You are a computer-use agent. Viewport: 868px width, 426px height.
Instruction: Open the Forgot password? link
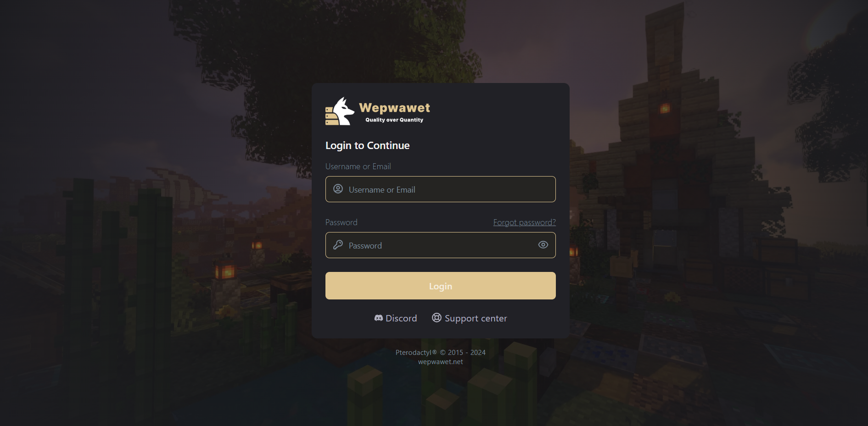coord(524,222)
